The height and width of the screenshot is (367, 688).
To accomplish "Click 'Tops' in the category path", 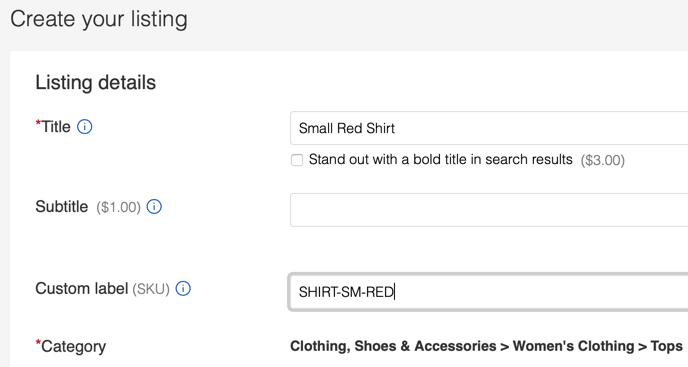I will click(666, 346).
